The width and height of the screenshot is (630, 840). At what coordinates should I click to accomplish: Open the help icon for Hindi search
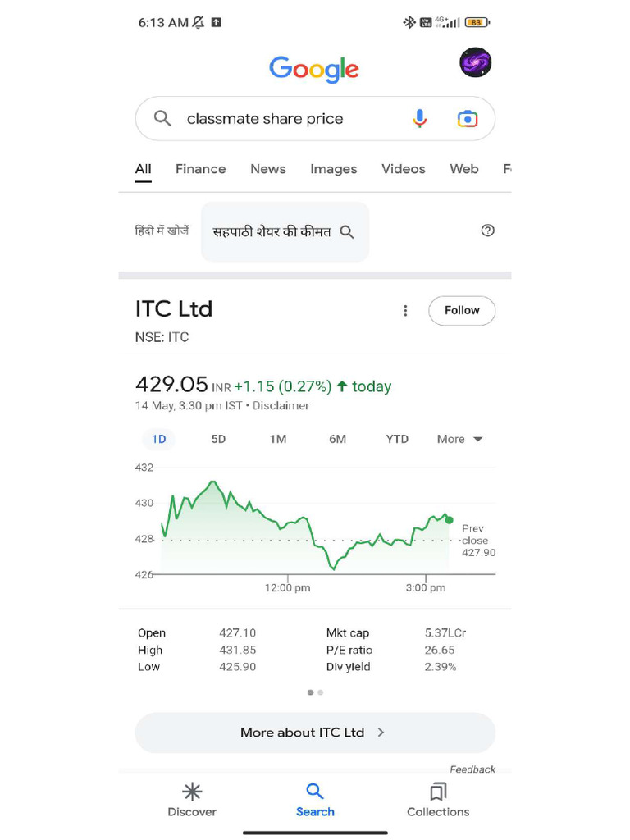(x=487, y=231)
